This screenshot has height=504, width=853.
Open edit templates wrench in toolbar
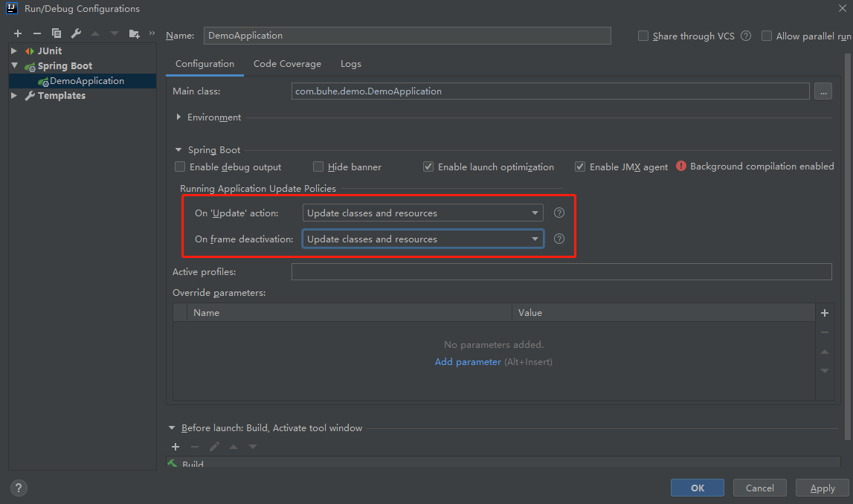(x=76, y=33)
